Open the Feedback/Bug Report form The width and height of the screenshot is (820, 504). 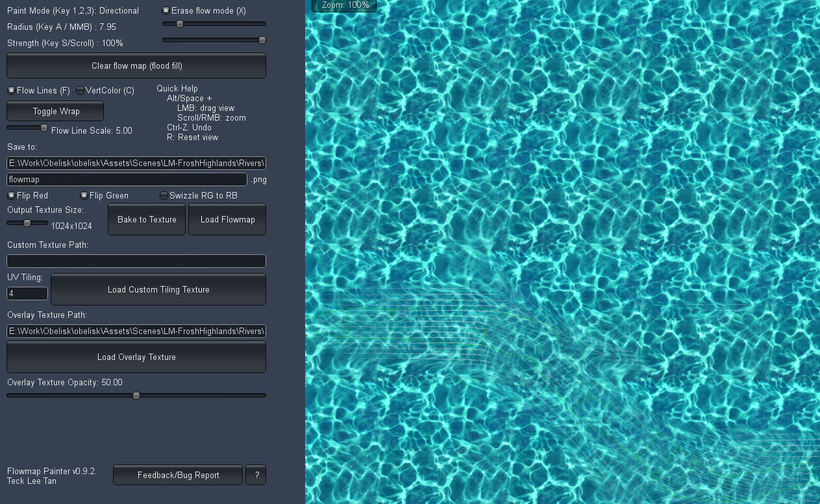(177, 475)
